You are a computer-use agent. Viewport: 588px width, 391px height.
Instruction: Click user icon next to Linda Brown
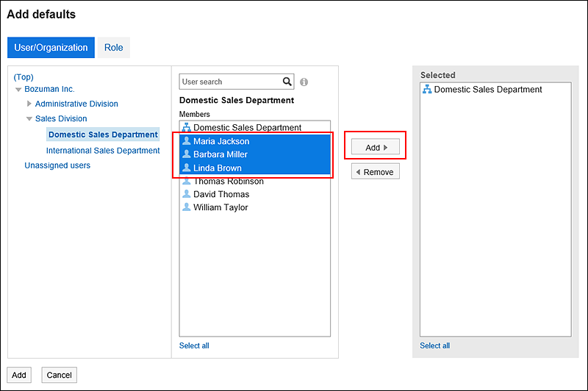pyautogui.click(x=187, y=168)
